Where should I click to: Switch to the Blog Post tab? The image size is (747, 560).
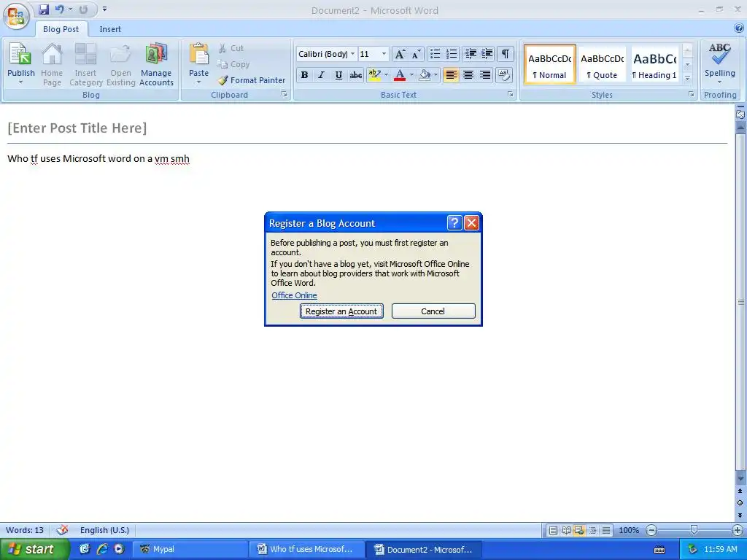[61, 29]
